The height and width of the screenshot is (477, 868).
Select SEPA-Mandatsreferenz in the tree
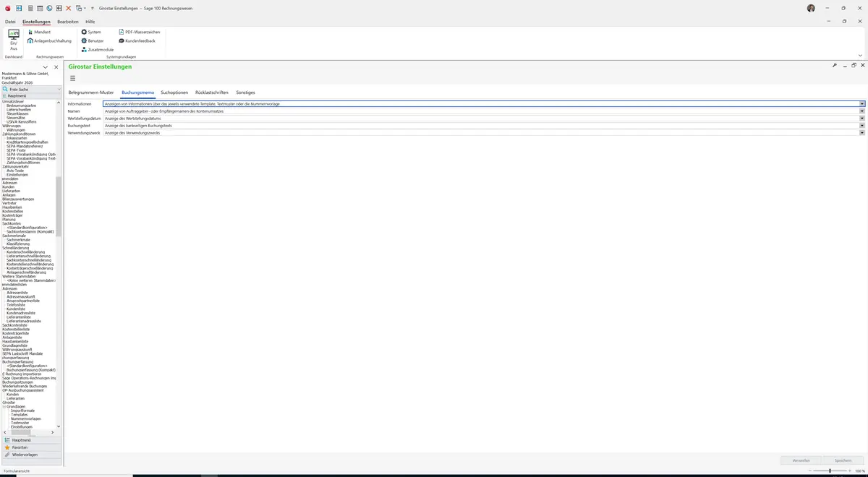click(25, 146)
